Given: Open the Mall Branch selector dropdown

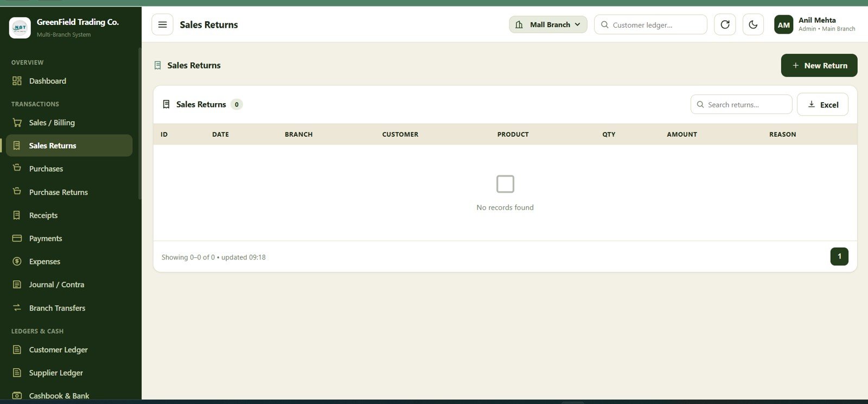Looking at the screenshot, I should (x=548, y=24).
